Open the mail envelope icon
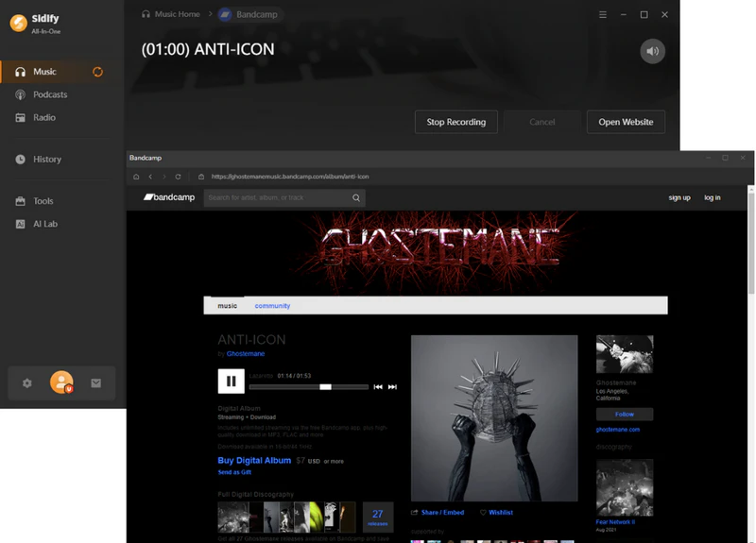 pos(96,383)
